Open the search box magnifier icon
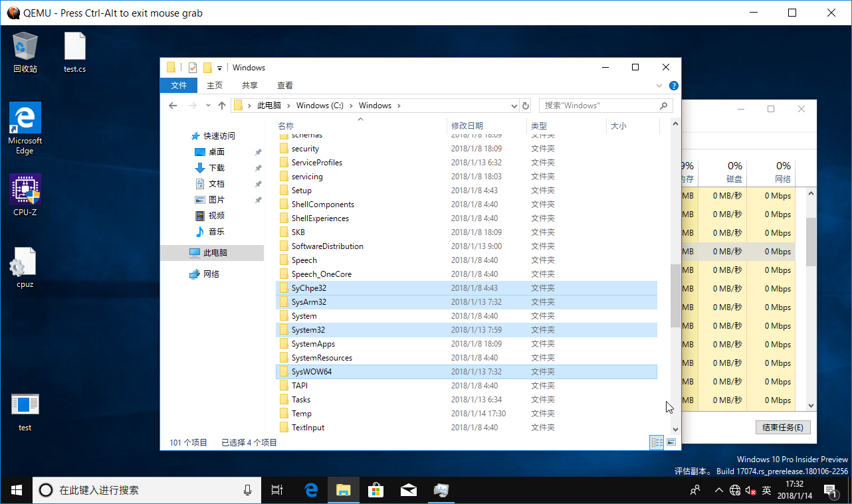This screenshot has width=852, height=504. (x=663, y=106)
